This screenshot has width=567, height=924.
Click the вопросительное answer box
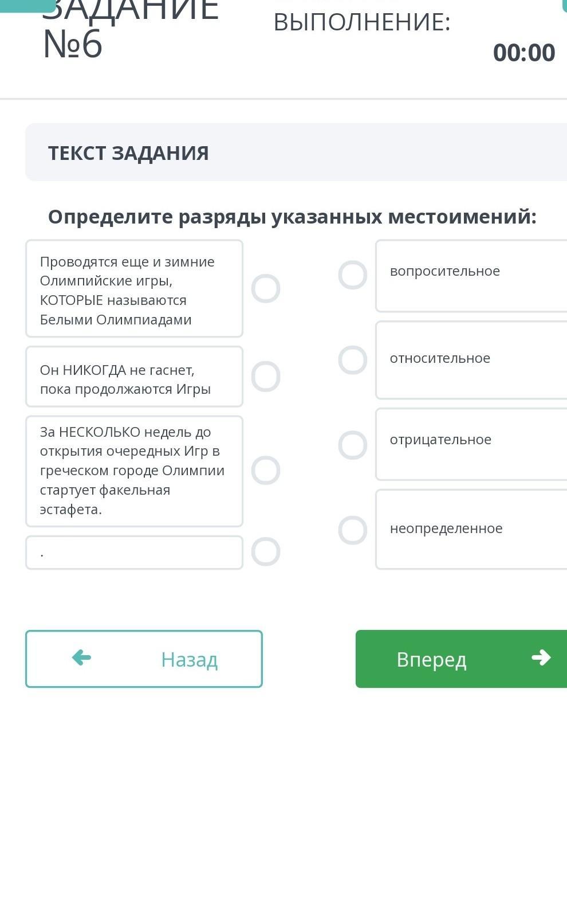click(x=471, y=276)
